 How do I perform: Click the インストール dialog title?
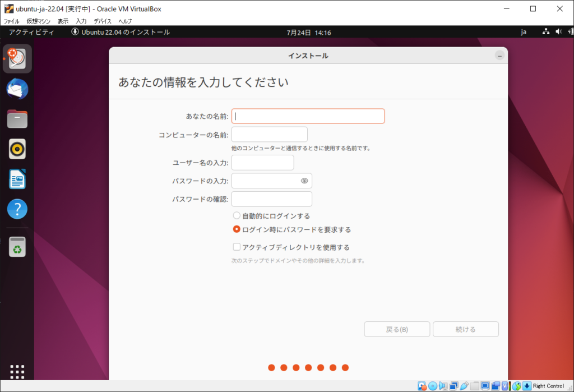tap(308, 56)
